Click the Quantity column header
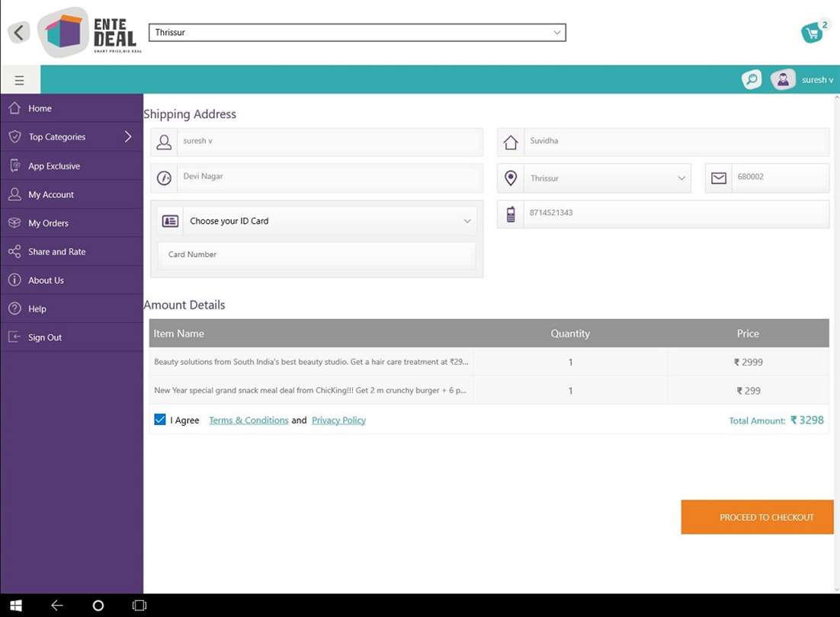 pyautogui.click(x=570, y=334)
